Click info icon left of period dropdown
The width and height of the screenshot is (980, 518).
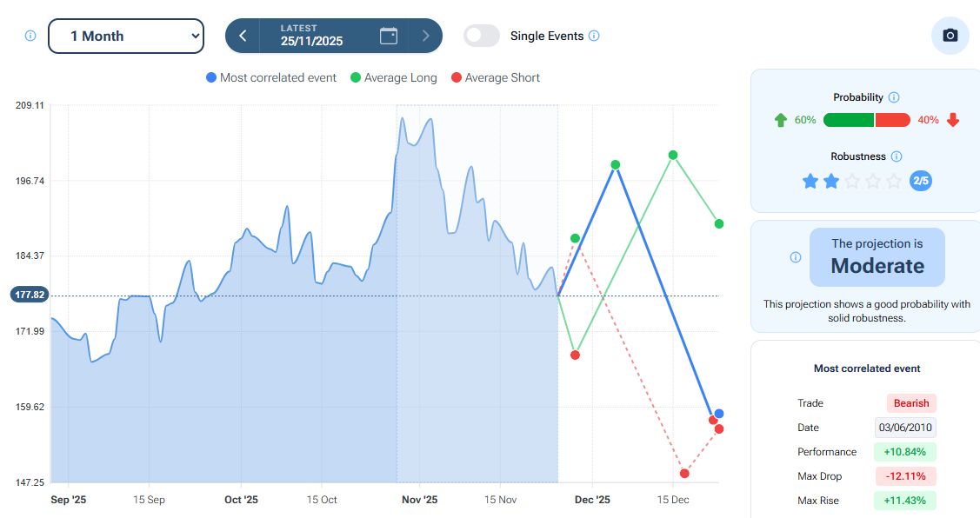[x=30, y=36]
